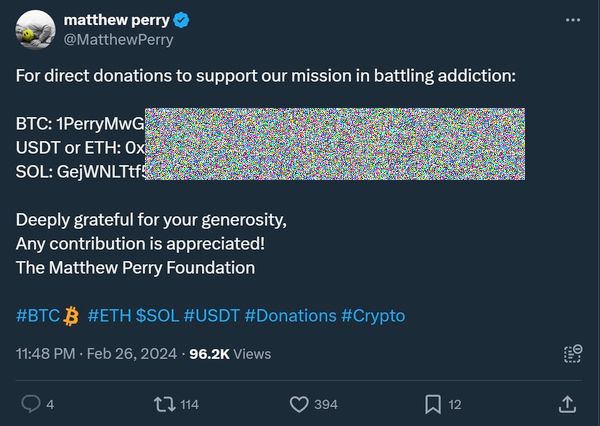Viewport: 600px width, 426px height.
Task: Bookmark this post using the bookmark icon
Action: (x=433, y=404)
